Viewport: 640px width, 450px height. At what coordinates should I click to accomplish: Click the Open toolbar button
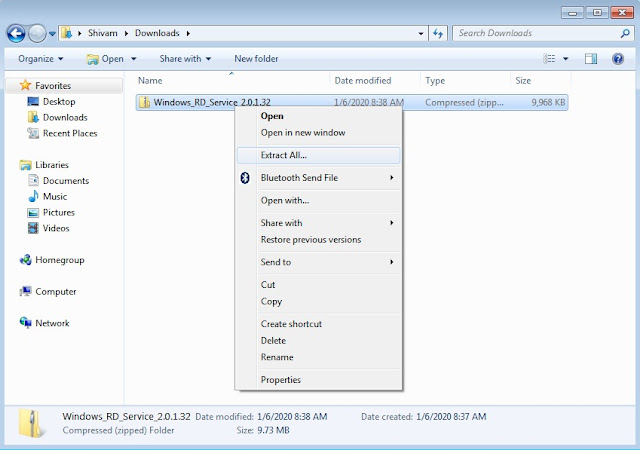point(105,59)
